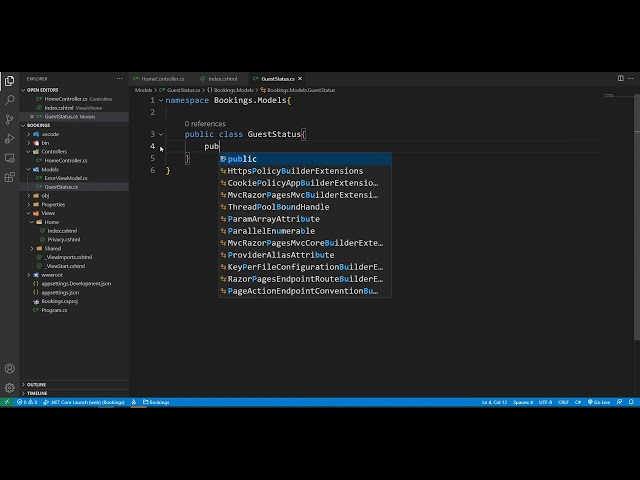Click the Bookings project status bar item
The image size is (640, 480).
click(x=156, y=402)
